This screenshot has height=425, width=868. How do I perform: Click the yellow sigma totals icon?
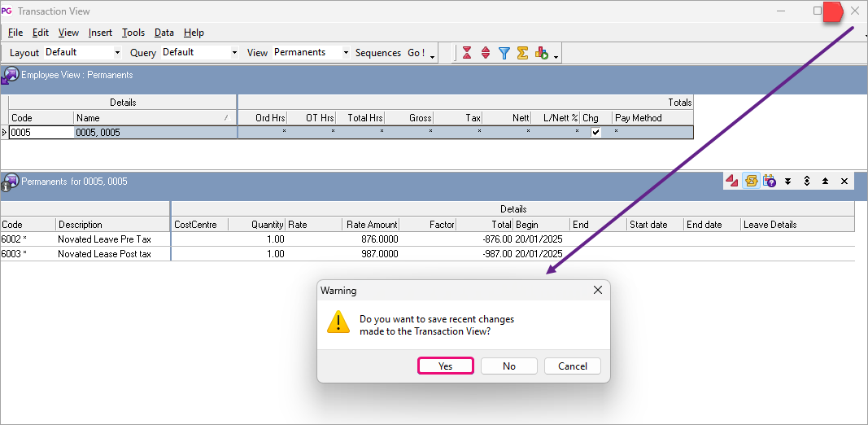pyautogui.click(x=522, y=53)
